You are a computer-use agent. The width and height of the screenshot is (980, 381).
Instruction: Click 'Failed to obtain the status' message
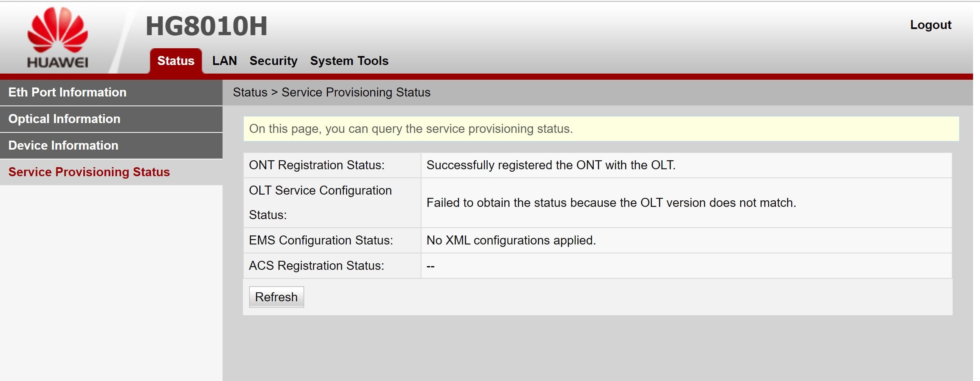[x=611, y=203]
